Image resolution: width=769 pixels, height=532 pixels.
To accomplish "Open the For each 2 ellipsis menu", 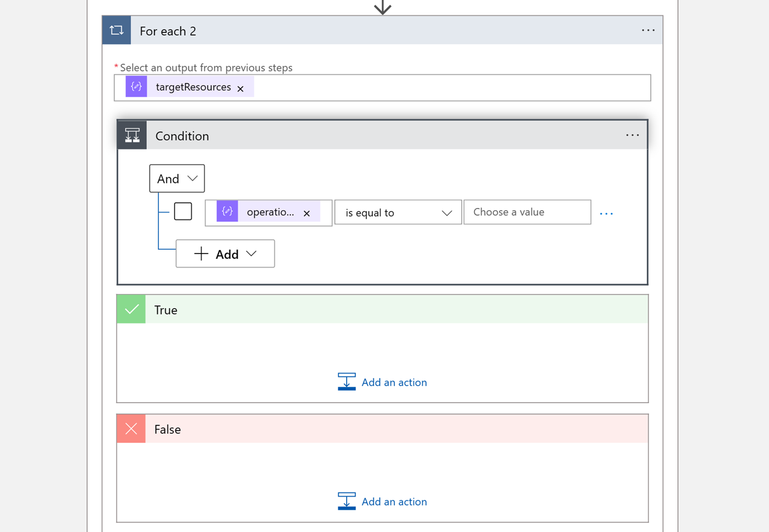I will coord(648,31).
